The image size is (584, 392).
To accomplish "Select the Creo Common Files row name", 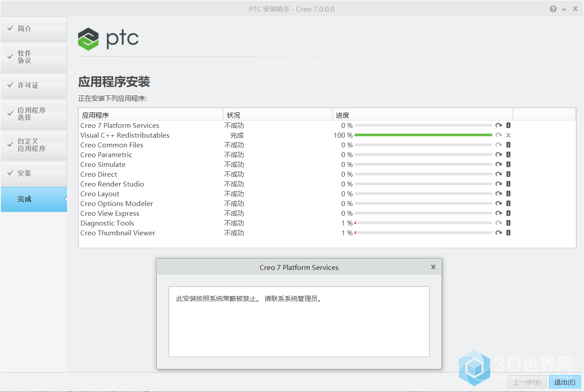I will (x=112, y=145).
